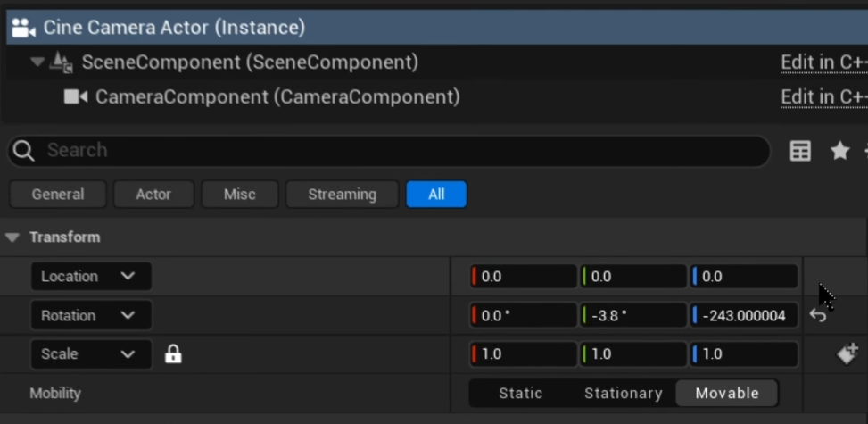Image resolution: width=868 pixels, height=424 pixels.
Task: Click the CameraComponent camera icon
Action: (x=76, y=96)
